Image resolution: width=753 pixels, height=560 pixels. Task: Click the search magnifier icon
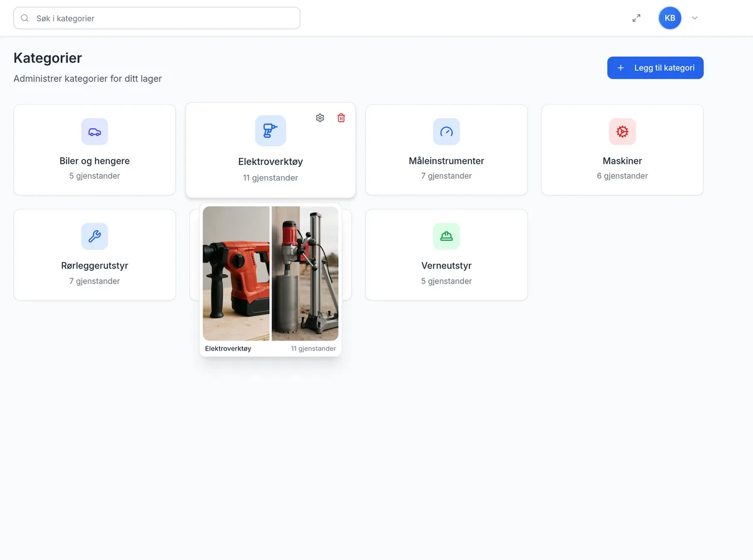[x=25, y=18]
